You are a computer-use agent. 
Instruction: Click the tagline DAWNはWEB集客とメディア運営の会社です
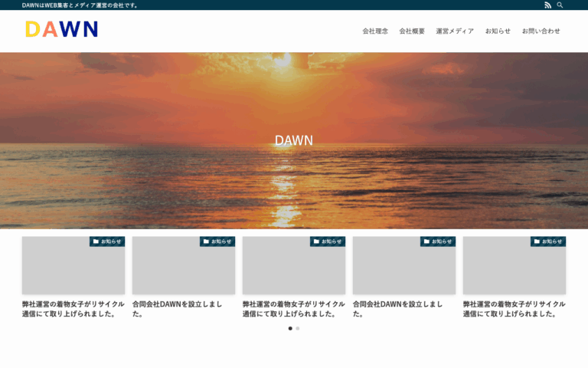coord(80,5)
